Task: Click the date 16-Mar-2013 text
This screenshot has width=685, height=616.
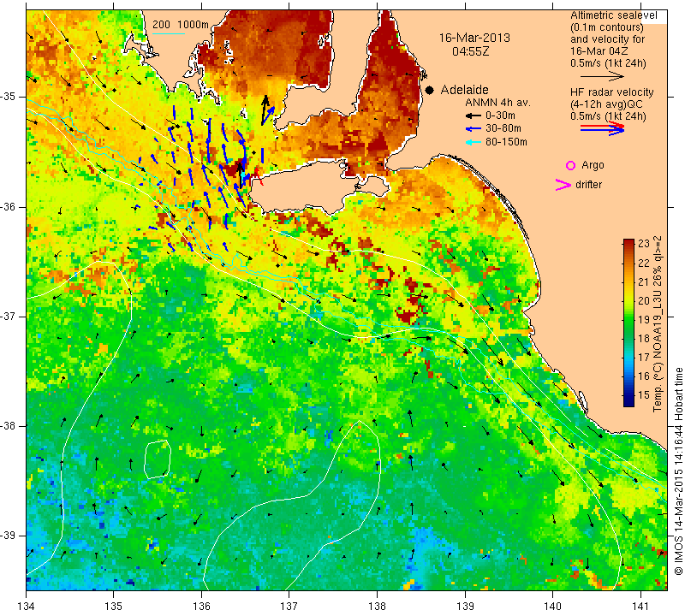Action: (x=474, y=38)
